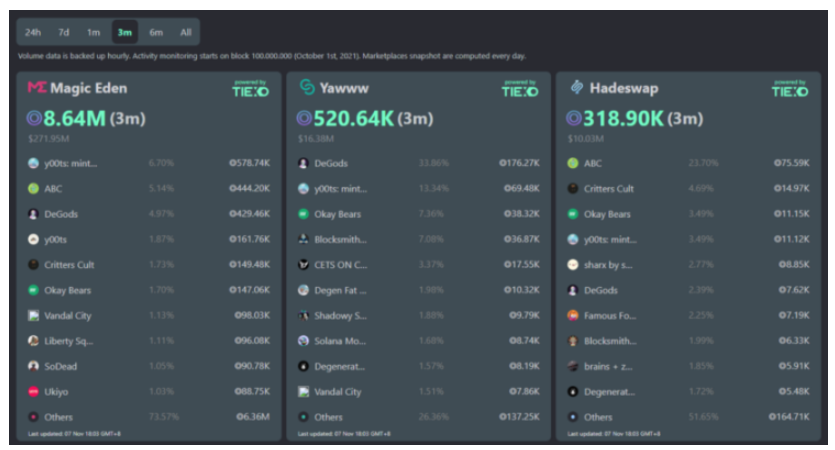The width and height of the screenshot is (835, 450).
Task: Click the Liberty Sq... collection icon
Action: (34, 341)
